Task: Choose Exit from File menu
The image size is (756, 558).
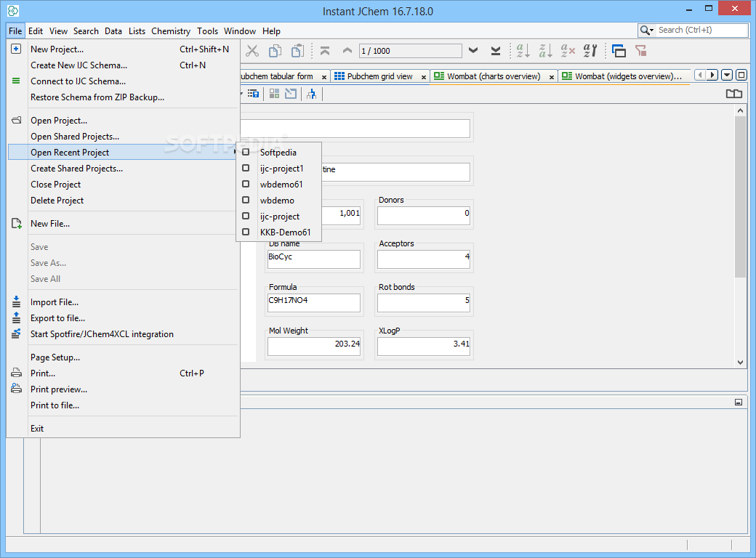Action: [x=122, y=429]
